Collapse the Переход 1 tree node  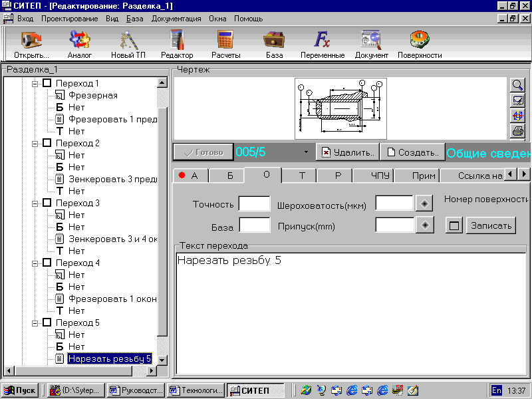35,84
